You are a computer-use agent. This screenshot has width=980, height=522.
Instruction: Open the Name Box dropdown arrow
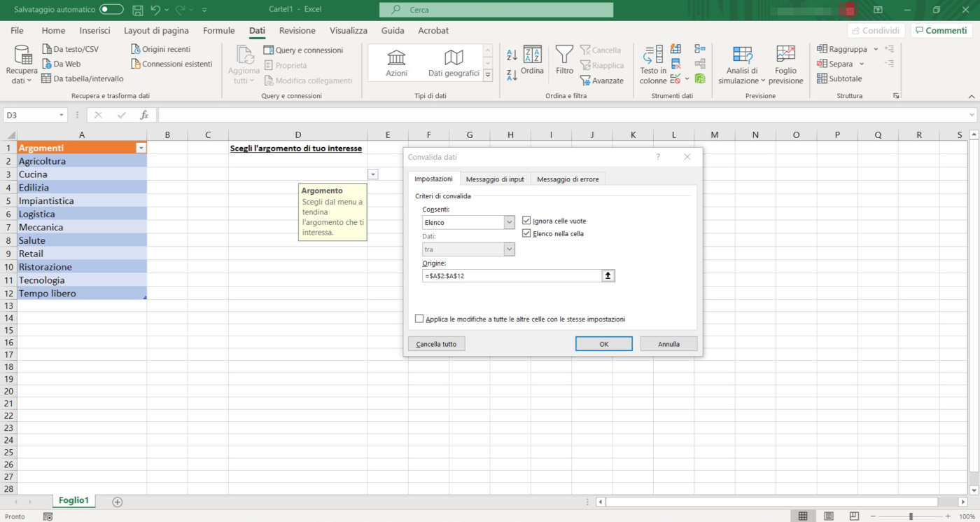coord(62,115)
